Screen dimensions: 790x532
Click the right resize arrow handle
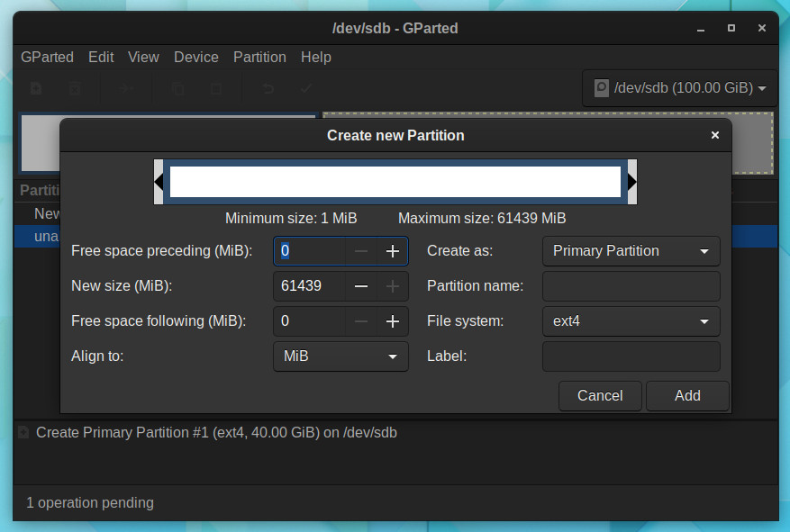[x=632, y=182]
